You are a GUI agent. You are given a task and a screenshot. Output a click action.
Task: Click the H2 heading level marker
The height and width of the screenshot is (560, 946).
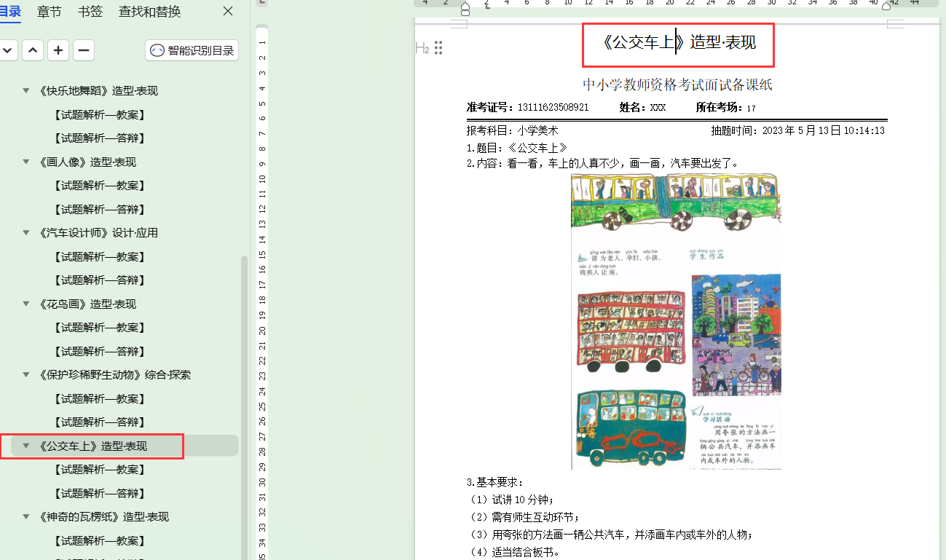(x=422, y=48)
